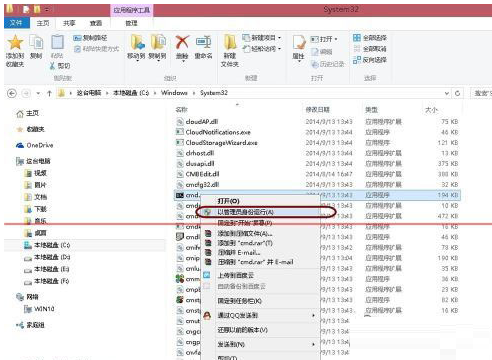Choose Open (O) in the context menu
Screen dimensions: 492x360
pos(228,201)
